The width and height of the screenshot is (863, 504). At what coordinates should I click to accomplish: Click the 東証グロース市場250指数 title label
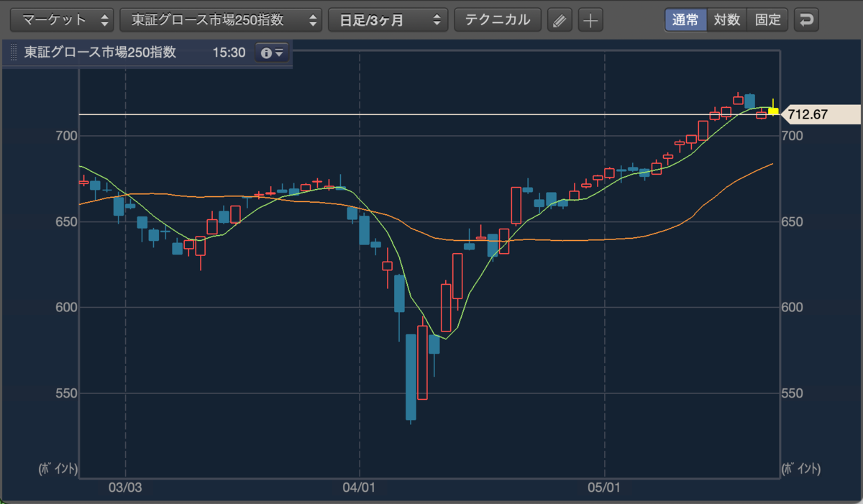click(100, 53)
